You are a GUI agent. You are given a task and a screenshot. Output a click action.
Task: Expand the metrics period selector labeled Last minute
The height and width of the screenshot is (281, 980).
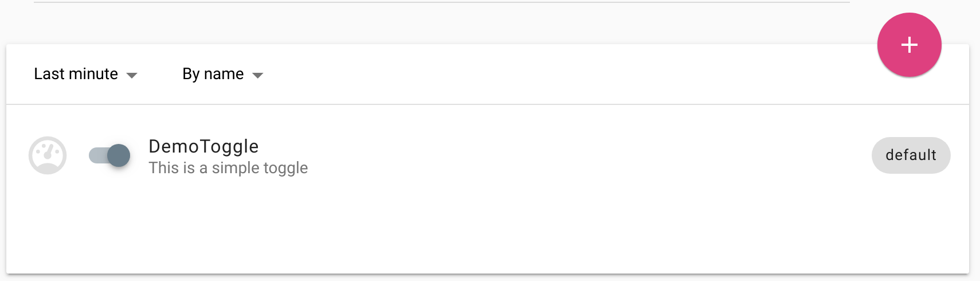tap(85, 74)
